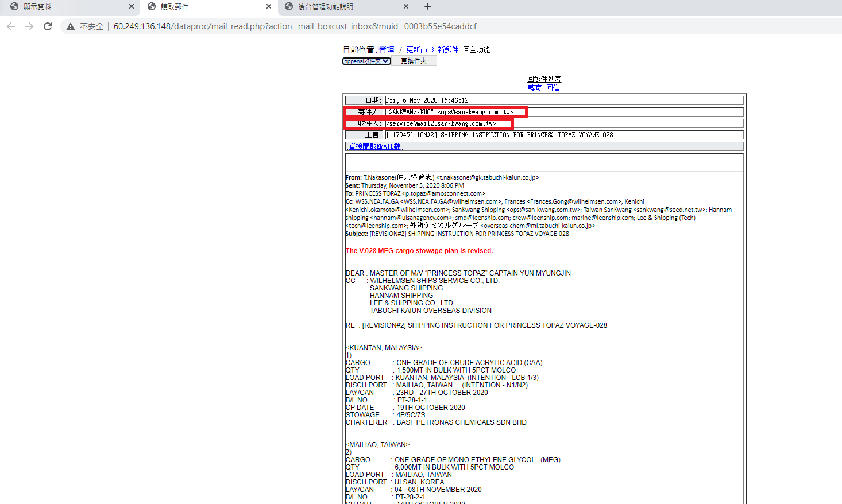Switch to the 顯示資料 tab
This screenshot has width=842, height=504.
pyautogui.click(x=69, y=6)
